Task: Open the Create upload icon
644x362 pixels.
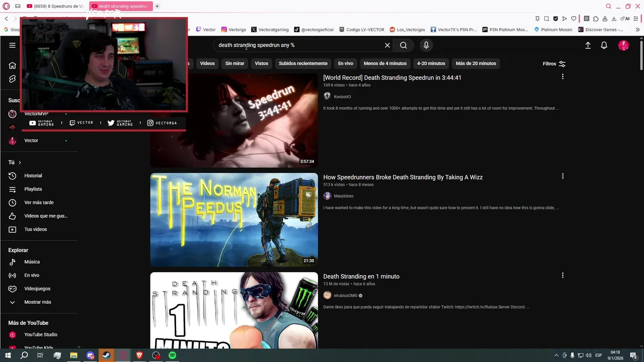Action: (x=588, y=45)
